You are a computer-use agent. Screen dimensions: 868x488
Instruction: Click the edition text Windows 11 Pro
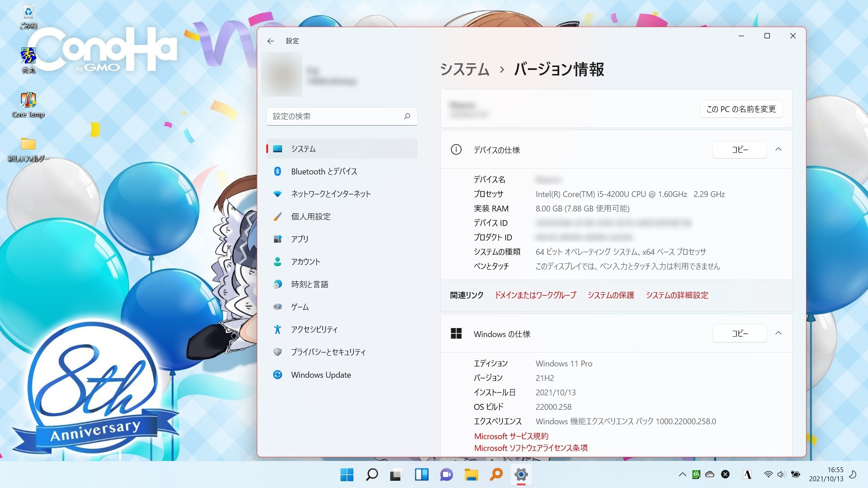coord(564,364)
